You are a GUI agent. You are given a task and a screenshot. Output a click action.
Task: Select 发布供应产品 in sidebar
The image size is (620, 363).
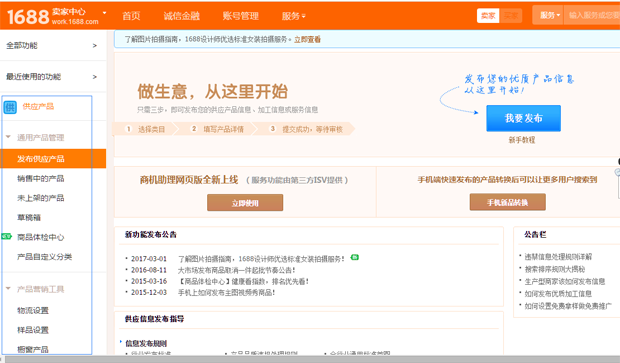(53, 159)
